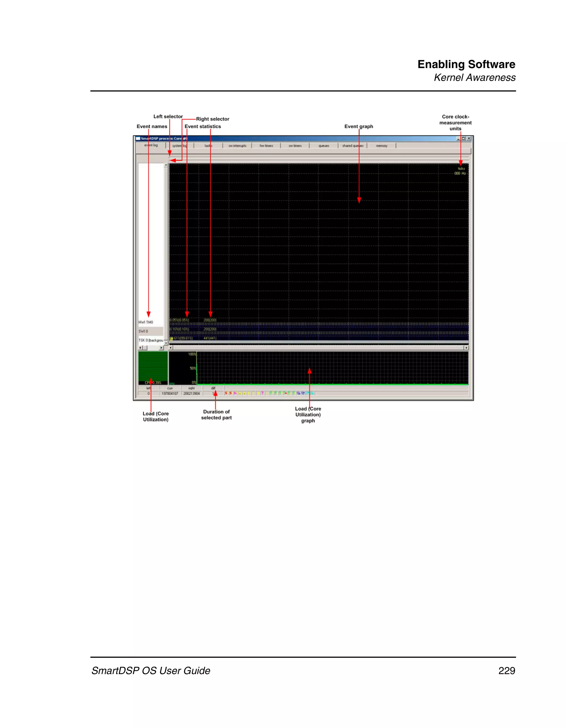
Task: Select the SWI 0 event row
Action: click(x=151, y=331)
